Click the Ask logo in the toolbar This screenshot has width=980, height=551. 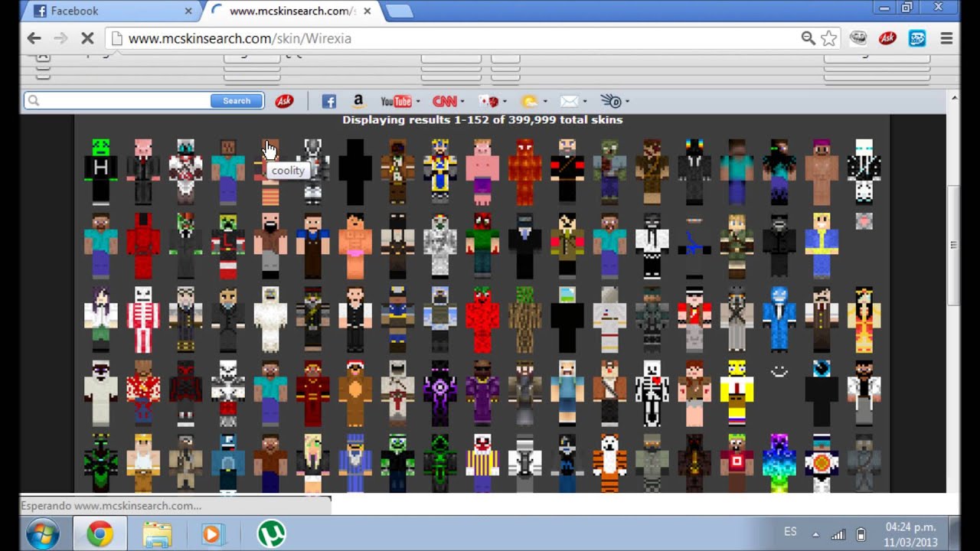pyautogui.click(x=284, y=101)
